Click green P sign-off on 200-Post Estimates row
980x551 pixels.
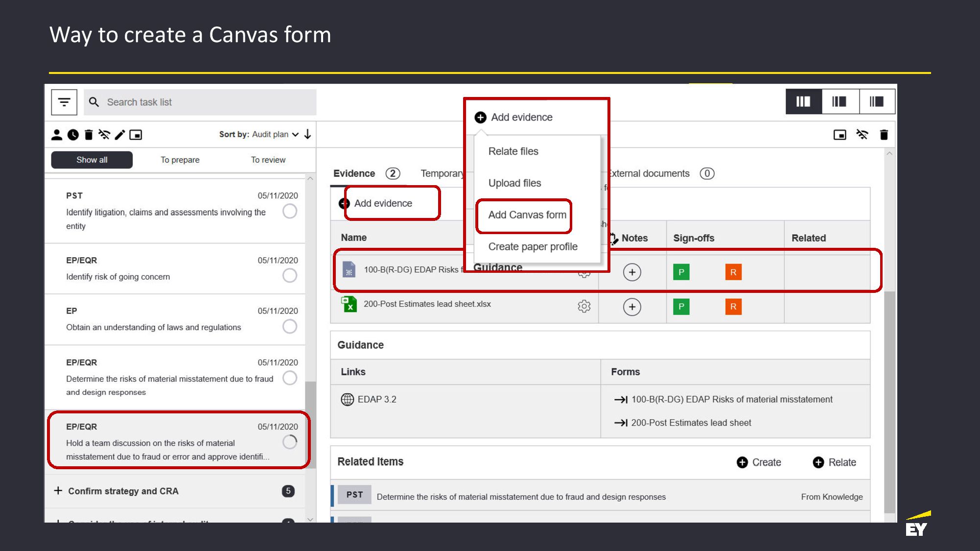point(681,307)
